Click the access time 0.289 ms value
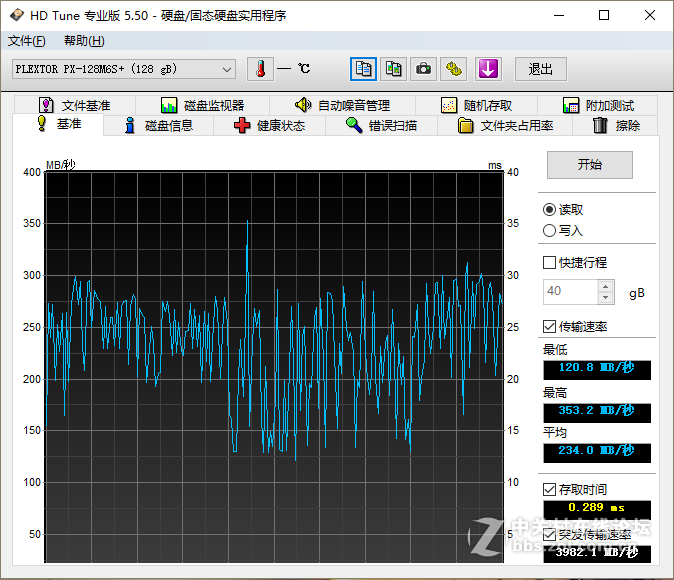Viewport: 674px width, 580px height. [597, 509]
